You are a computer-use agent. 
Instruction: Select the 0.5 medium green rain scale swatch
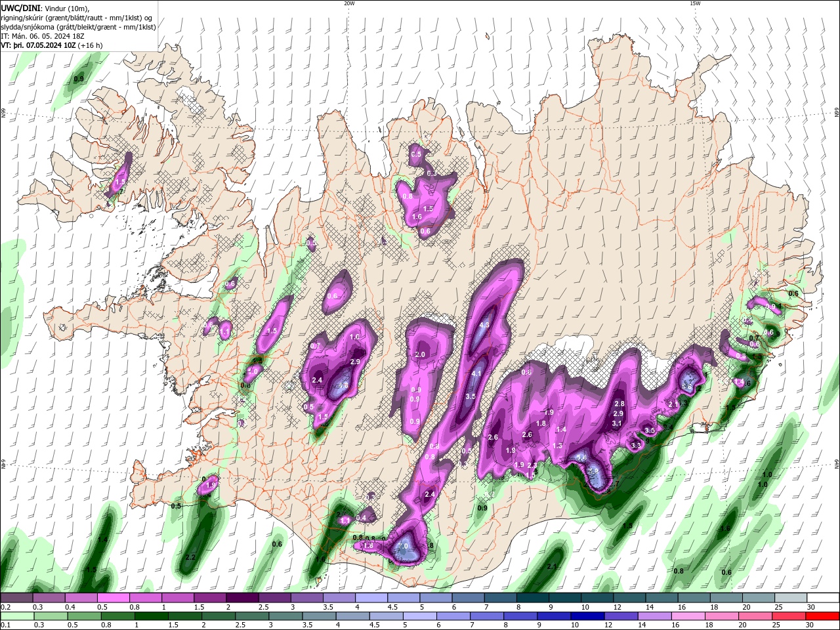[85, 616]
